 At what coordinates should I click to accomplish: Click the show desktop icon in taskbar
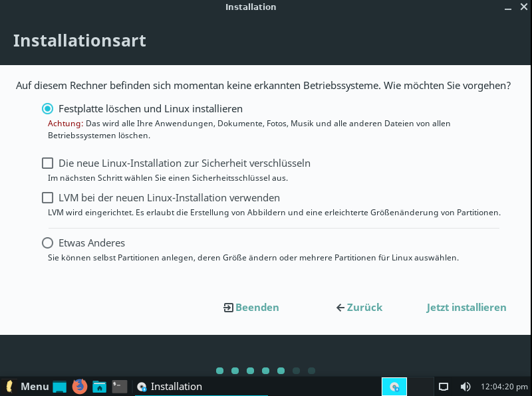point(60,386)
